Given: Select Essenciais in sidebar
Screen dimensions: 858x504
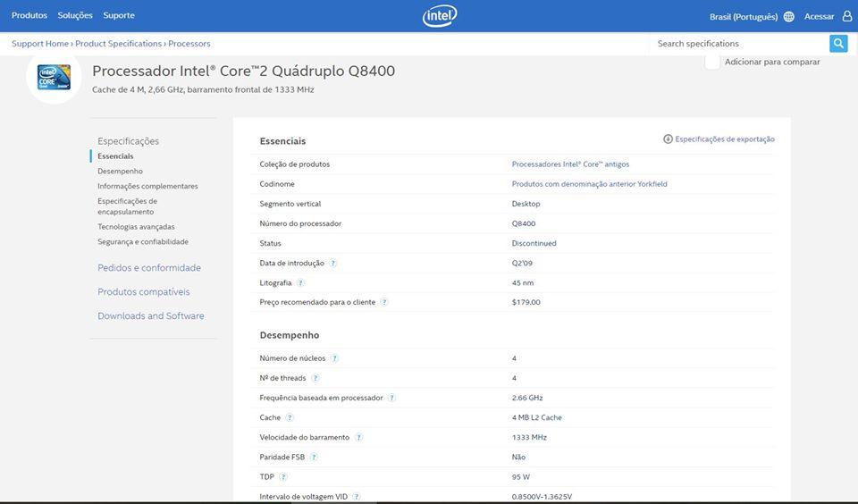Looking at the screenshot, I should click(x=115, y=156).
